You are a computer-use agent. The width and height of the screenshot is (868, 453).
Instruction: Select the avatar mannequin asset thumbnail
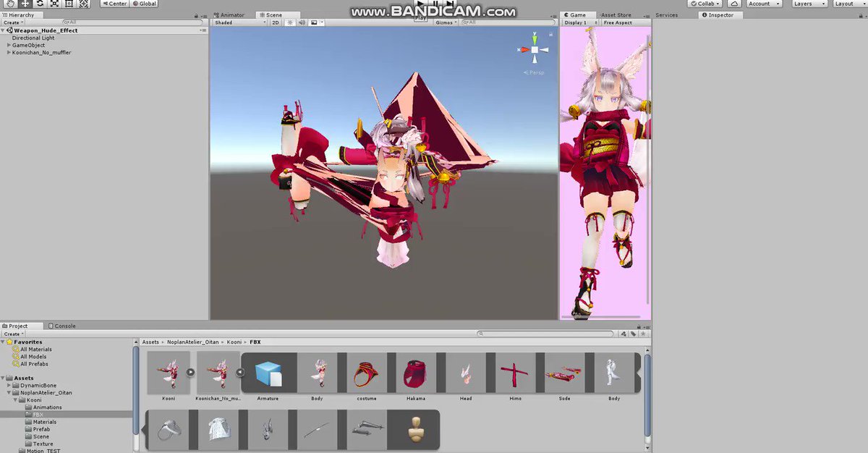pos(416,431)
